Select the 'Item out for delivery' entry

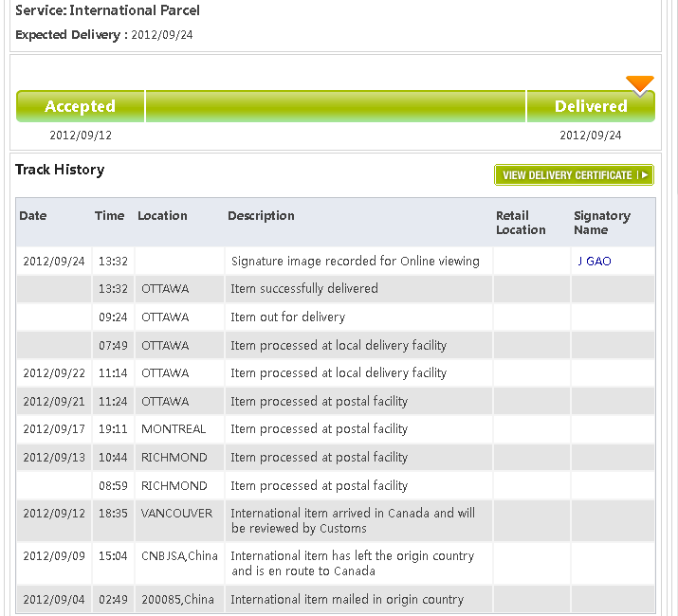[x=288, y=317]
